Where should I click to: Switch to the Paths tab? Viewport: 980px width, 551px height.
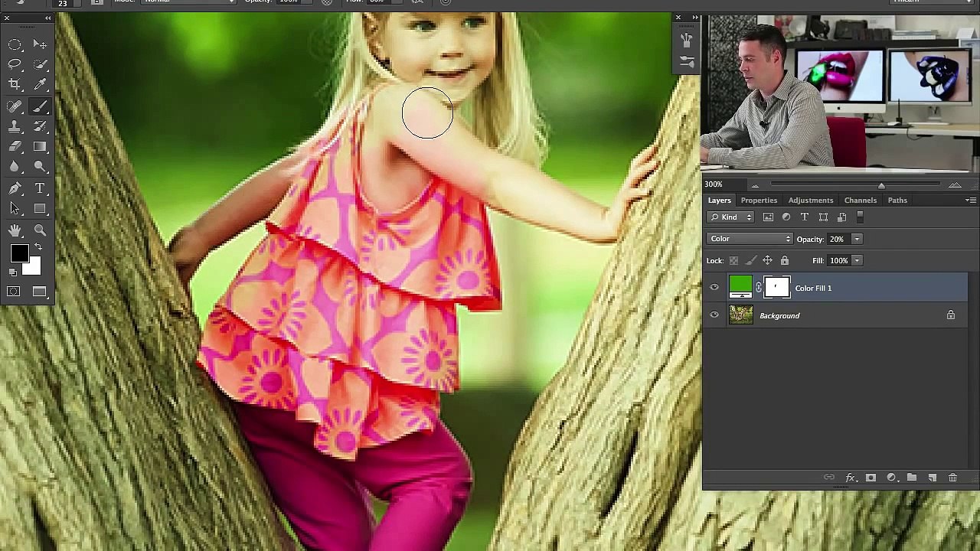[x=897, y=201]
